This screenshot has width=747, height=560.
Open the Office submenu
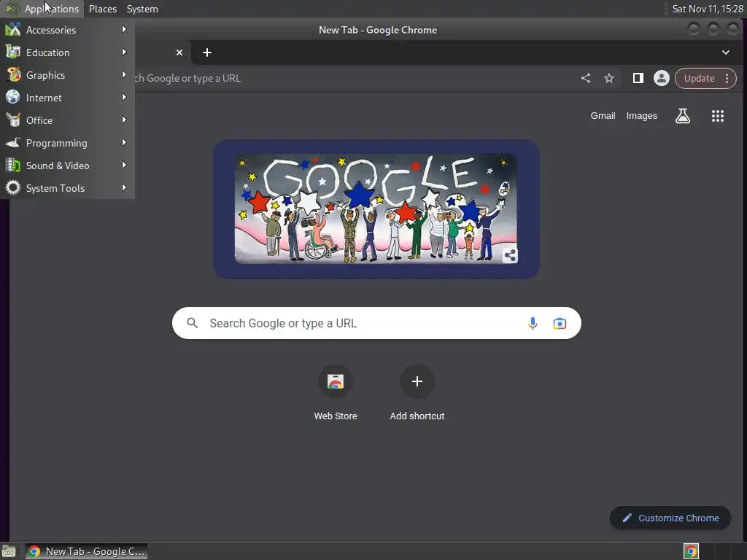pyautogui.click(x=66, y=120)
